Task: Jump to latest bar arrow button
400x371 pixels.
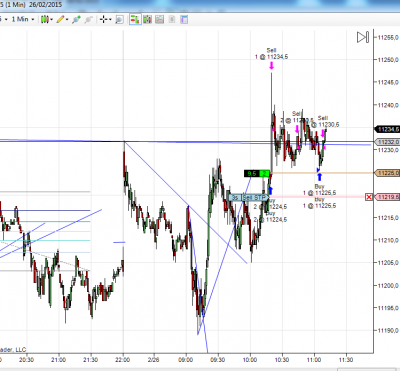Action: pyautogui.click(x=363, y=37)
